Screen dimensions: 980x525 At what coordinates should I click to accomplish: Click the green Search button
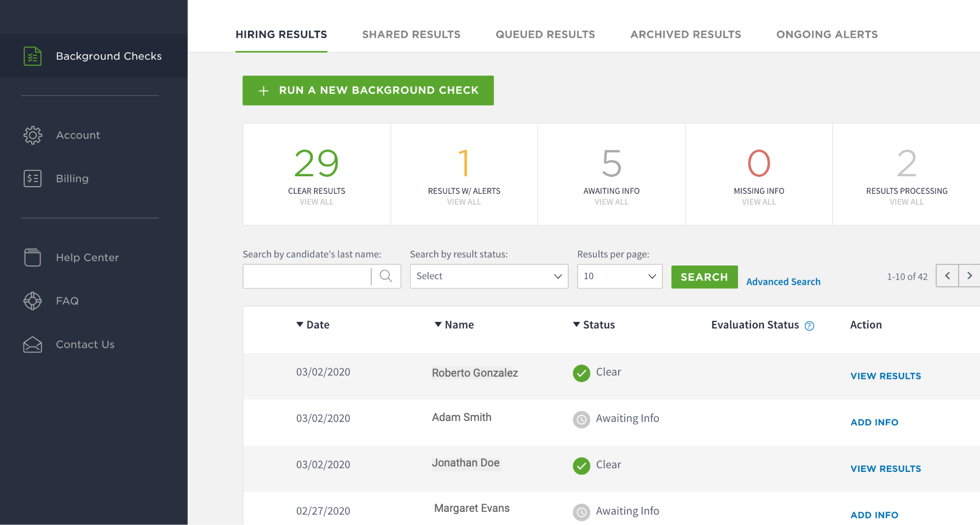coord(704,277)
